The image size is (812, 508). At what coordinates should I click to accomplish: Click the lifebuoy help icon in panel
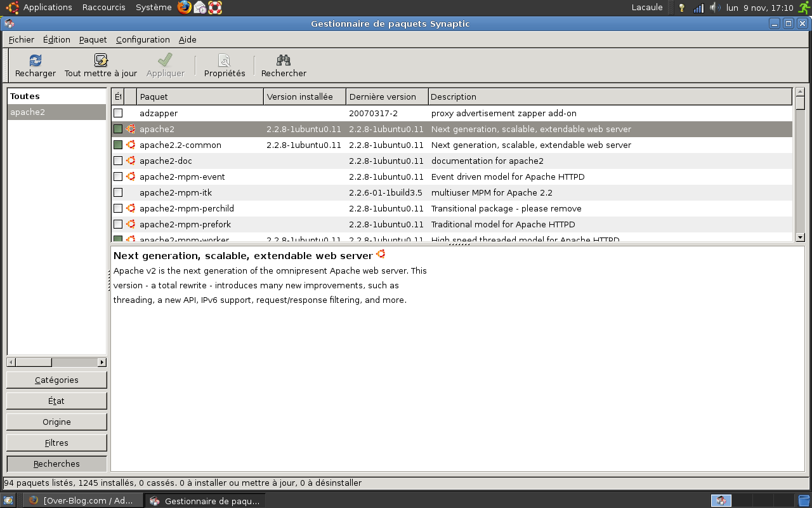(215, 8)
